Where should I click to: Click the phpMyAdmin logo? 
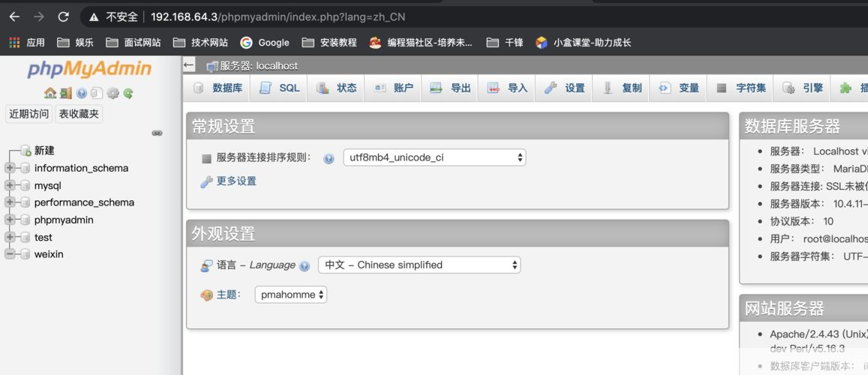point(89,69)
